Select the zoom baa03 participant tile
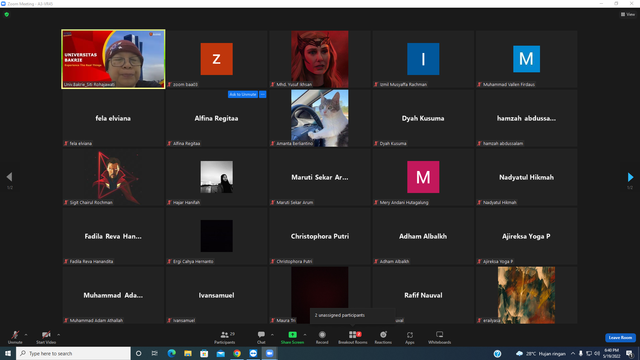 [x=217, y=59]
